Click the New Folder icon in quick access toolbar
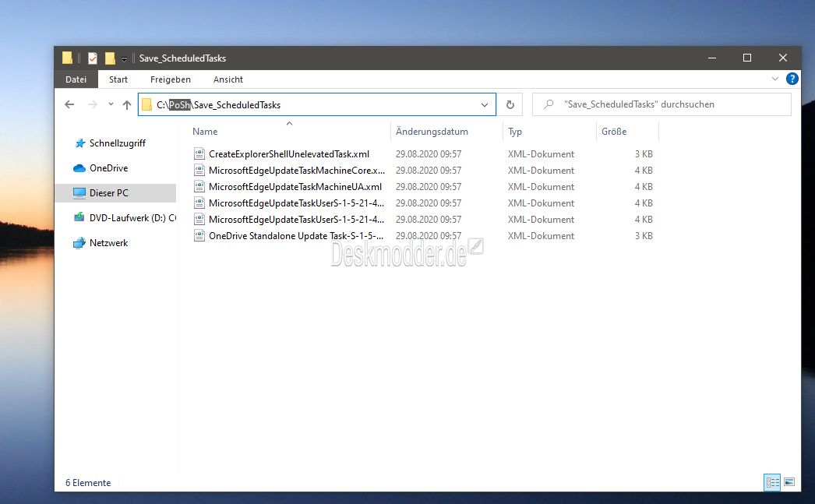This screenshot has height=504, width=815. pos(110,58)
